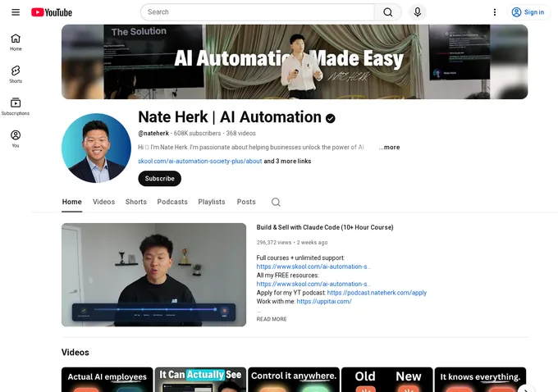Viewport: 558px width, 392px height.
Task: Show the 'and 3 more links' list
Action: click(x=287, y=161)
